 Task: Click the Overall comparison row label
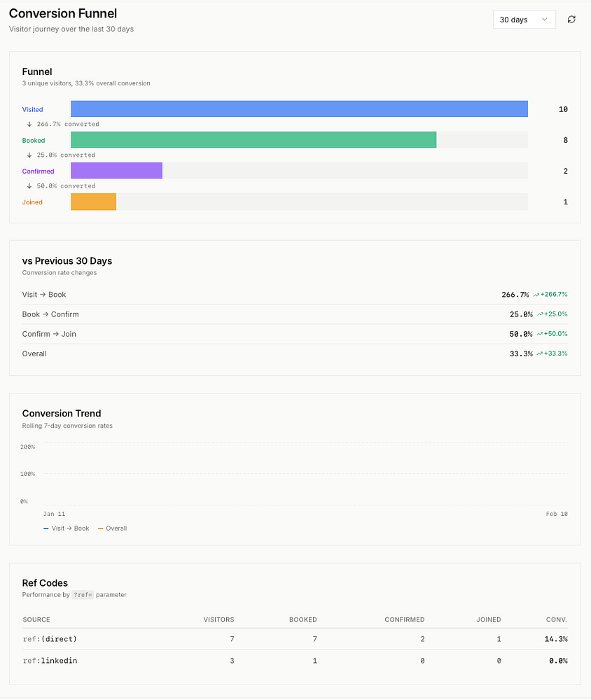click(34, 353)
